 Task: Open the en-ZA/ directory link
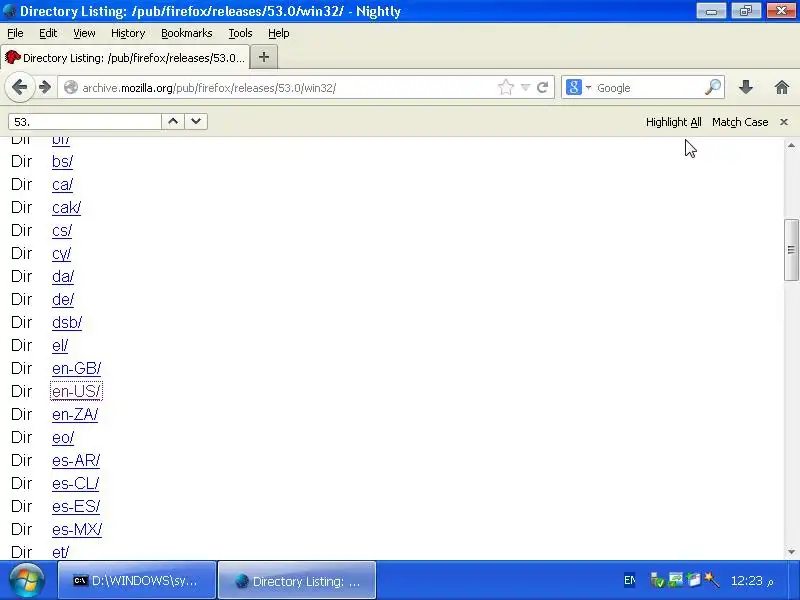point(75,414)
